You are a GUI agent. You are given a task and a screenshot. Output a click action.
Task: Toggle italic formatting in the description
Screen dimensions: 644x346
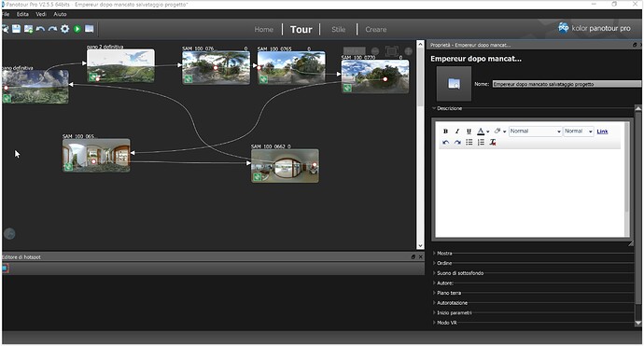457,131
